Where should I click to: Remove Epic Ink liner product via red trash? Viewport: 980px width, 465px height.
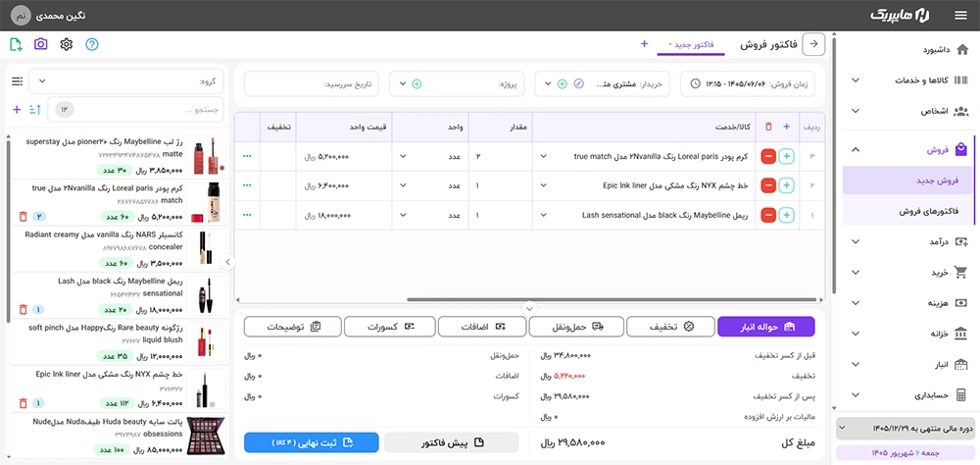pyautogui.click(x=24, y=403)
